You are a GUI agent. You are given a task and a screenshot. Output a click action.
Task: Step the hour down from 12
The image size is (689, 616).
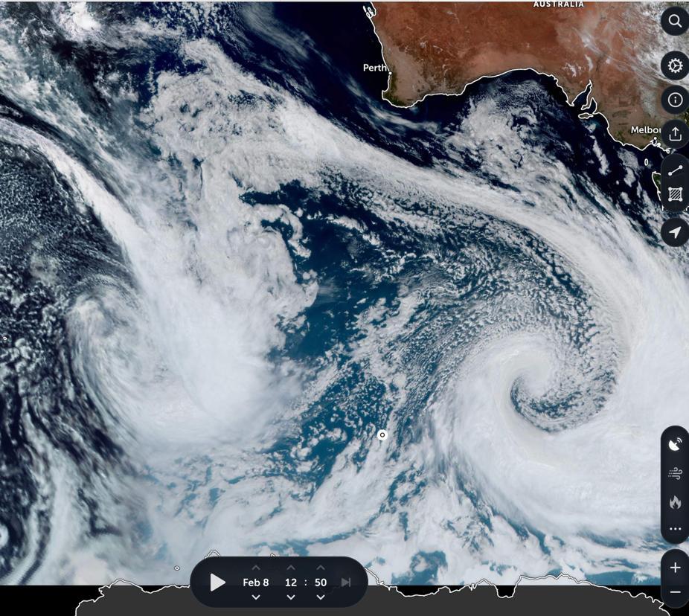pos(291,597)
